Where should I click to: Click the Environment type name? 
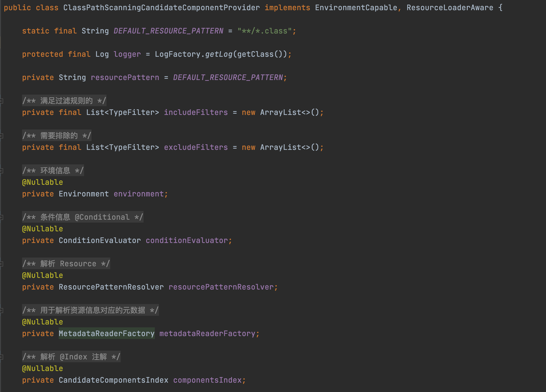pos(84,194)
